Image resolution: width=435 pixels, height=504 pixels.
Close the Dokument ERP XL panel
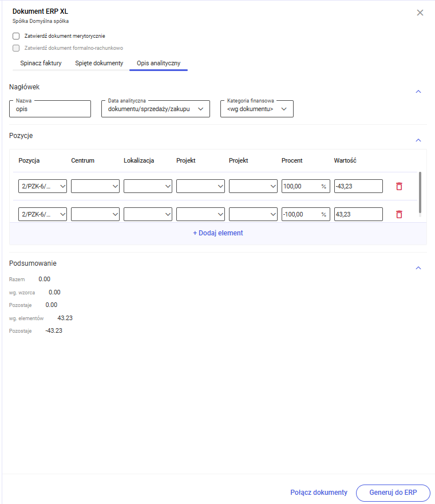420,13
